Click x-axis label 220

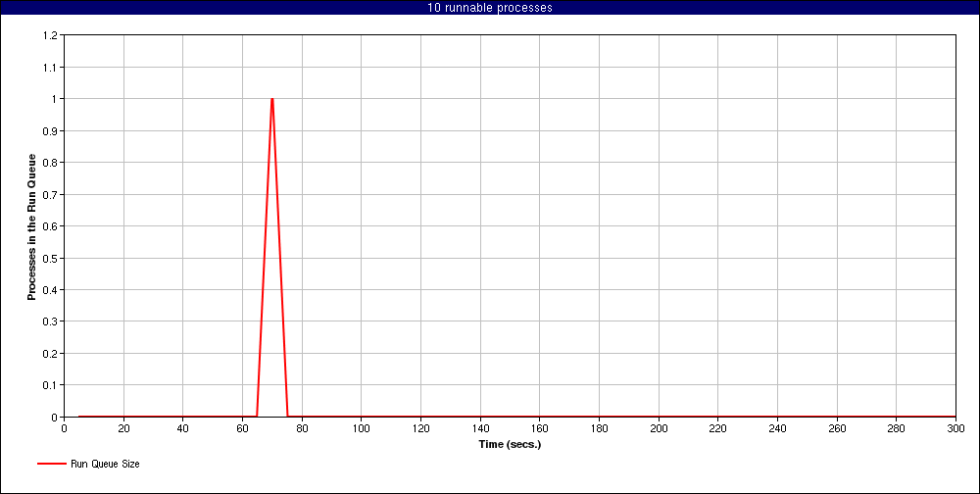coord(717,428)
